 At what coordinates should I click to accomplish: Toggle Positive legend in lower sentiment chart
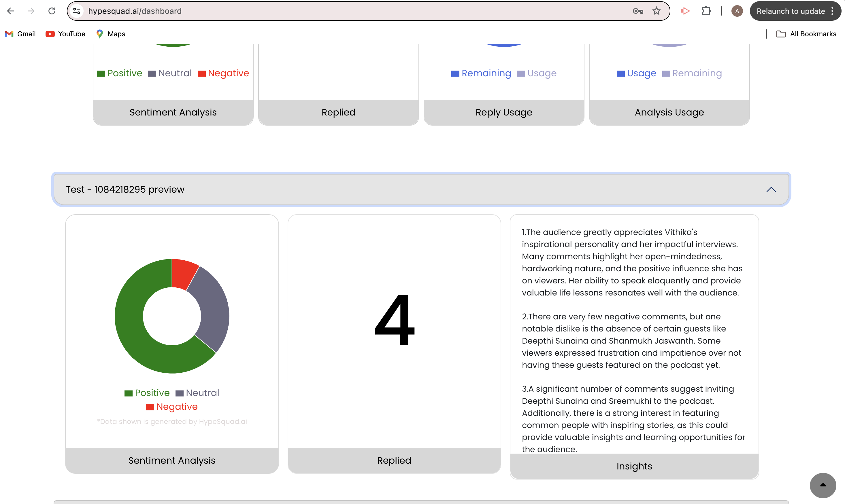point(147,393)
